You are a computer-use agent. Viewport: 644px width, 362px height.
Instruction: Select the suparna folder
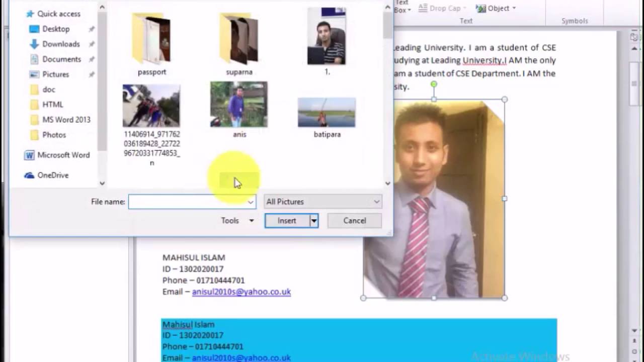pos(239,44)
